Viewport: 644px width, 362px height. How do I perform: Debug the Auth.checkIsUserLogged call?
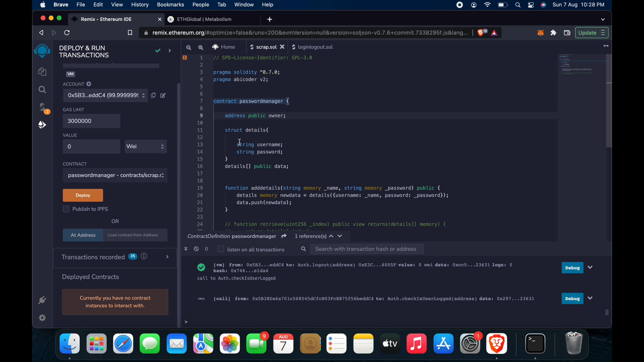(x=572, y=299)
